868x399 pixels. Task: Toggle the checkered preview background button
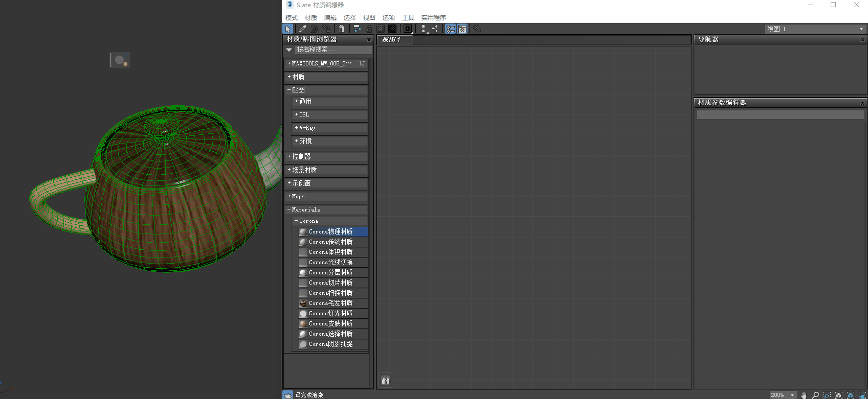pyautogui.click(x=392, y=29)
